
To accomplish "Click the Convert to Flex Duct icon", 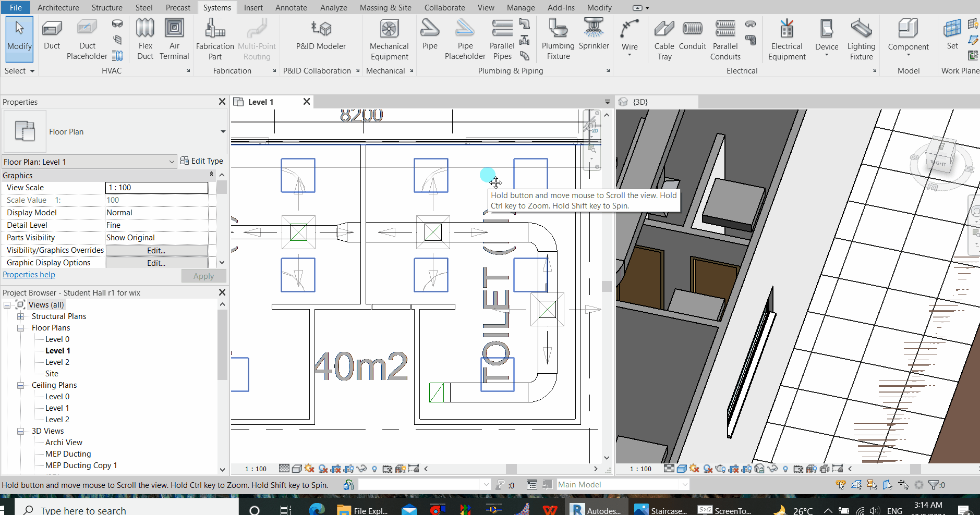I will 117,55.
